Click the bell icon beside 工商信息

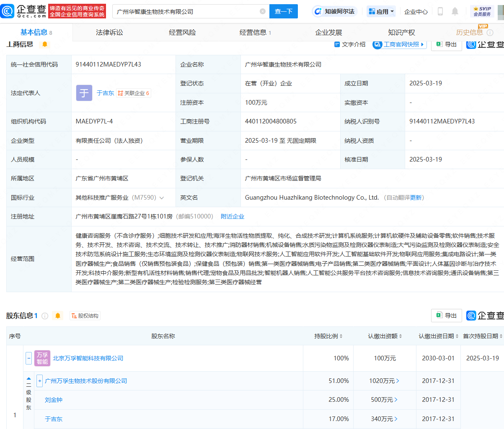click(45, 44)
